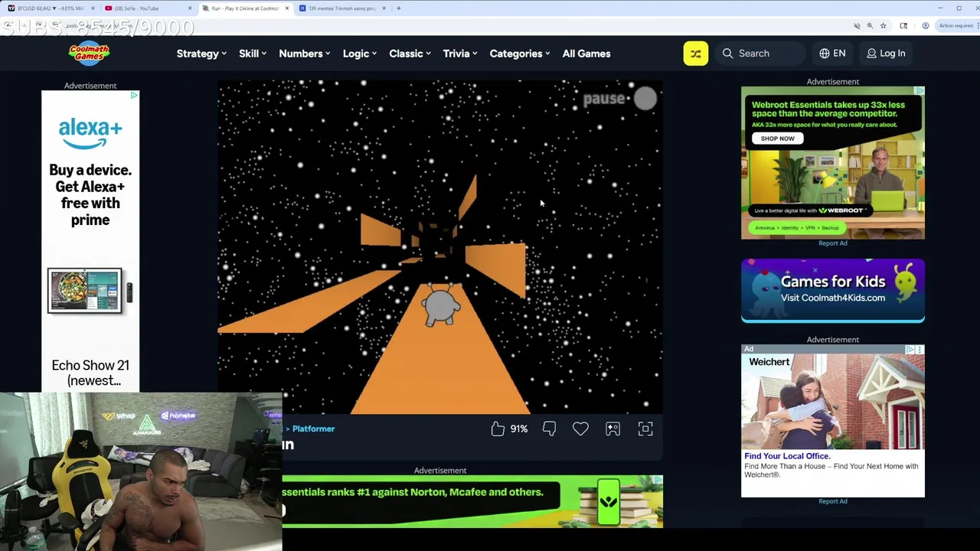
Task: Dislike the game with thumbs down
Action: click(549, 429)
